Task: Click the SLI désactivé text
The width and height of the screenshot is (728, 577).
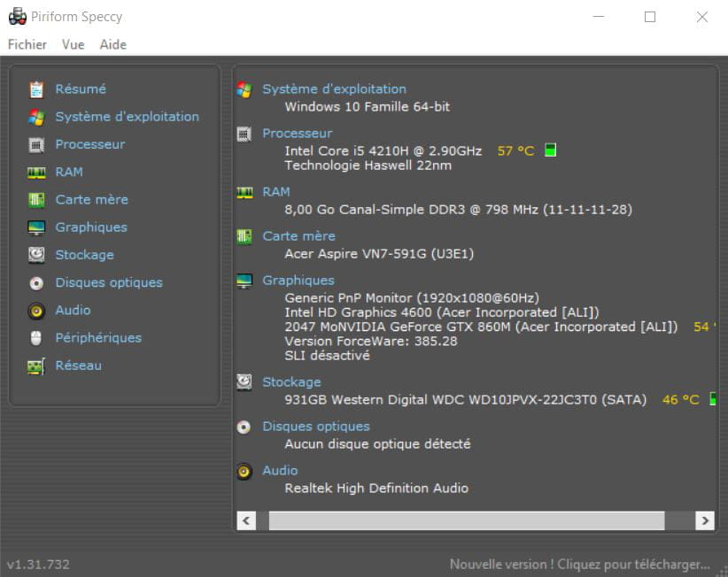Action: point(328,356)
